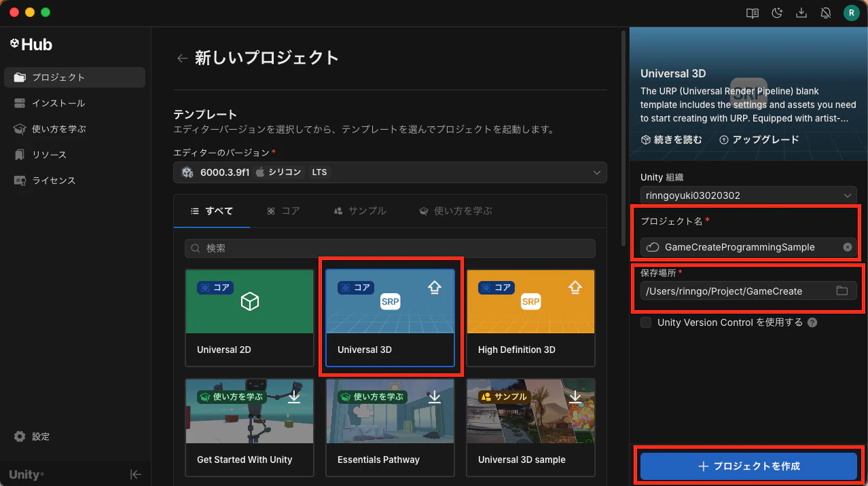Enable Unity Version Control checkbox
Image resolution: width=868 pixels, height=486 pixels.
tap(646, 322)
